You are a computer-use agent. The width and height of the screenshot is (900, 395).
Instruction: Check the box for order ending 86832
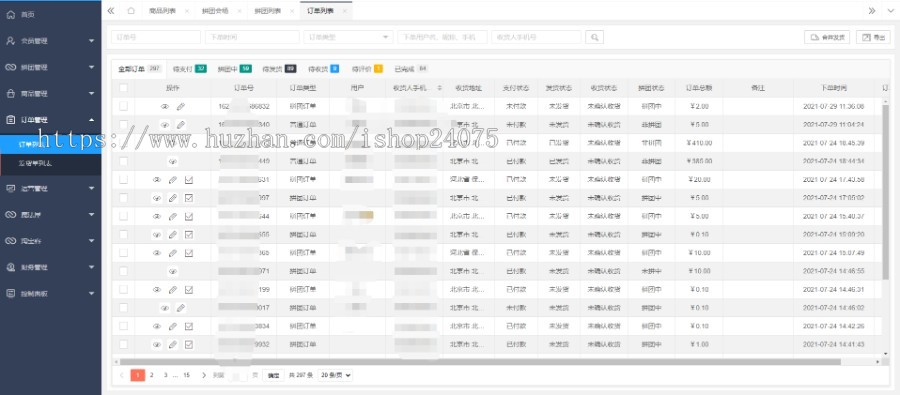[123, 107]
